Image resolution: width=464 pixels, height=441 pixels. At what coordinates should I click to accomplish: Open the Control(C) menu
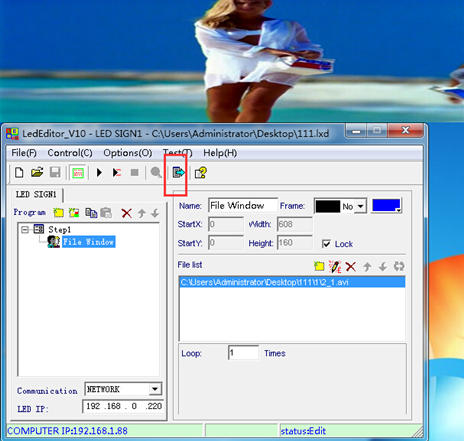pyautogui.click(x=70, y=153)
